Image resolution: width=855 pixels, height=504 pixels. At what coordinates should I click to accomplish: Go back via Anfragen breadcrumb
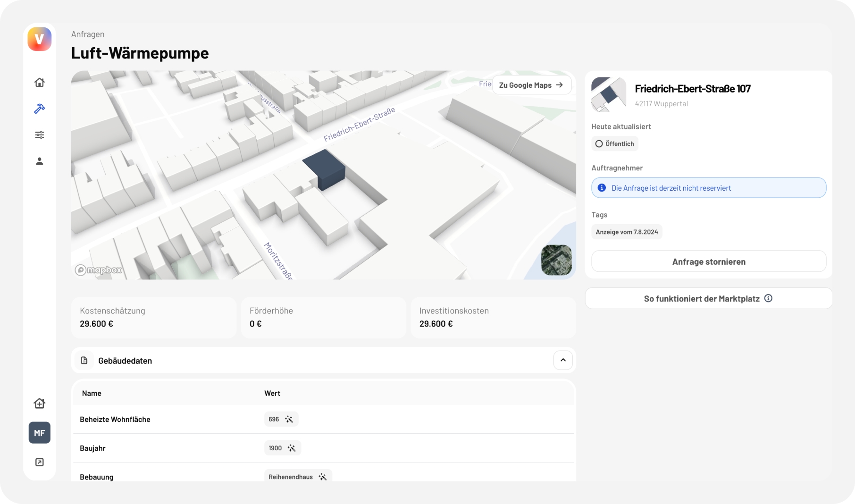tap(88, 34)
